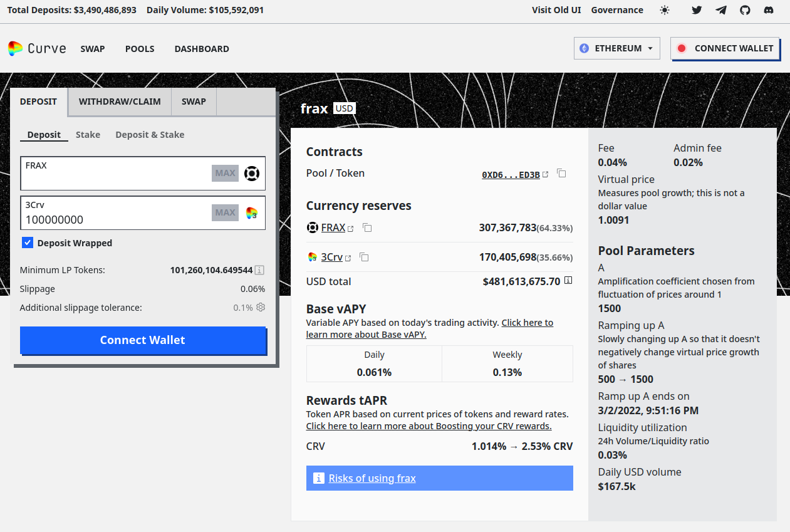Select the Deposit sub-tab
Image resolution: width=790 pixels, height=532 pixels.
pyautogui.click(x=44, y=135)
